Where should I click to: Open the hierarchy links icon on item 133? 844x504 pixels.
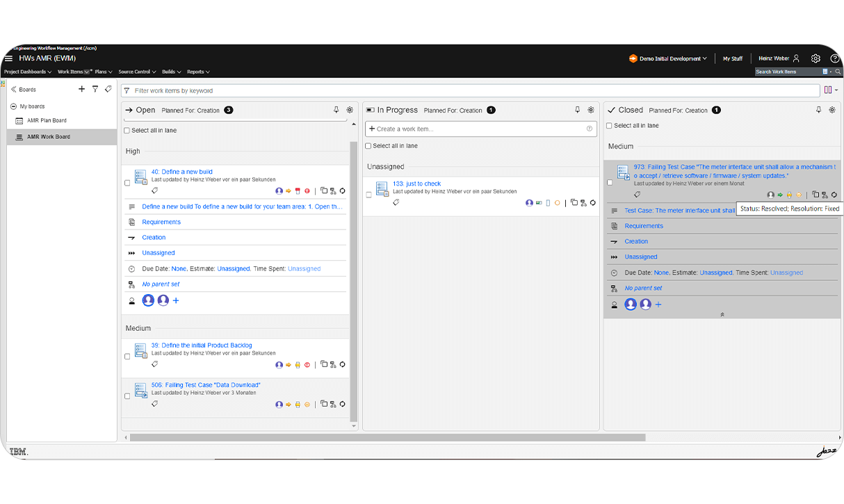click(583, 202)
